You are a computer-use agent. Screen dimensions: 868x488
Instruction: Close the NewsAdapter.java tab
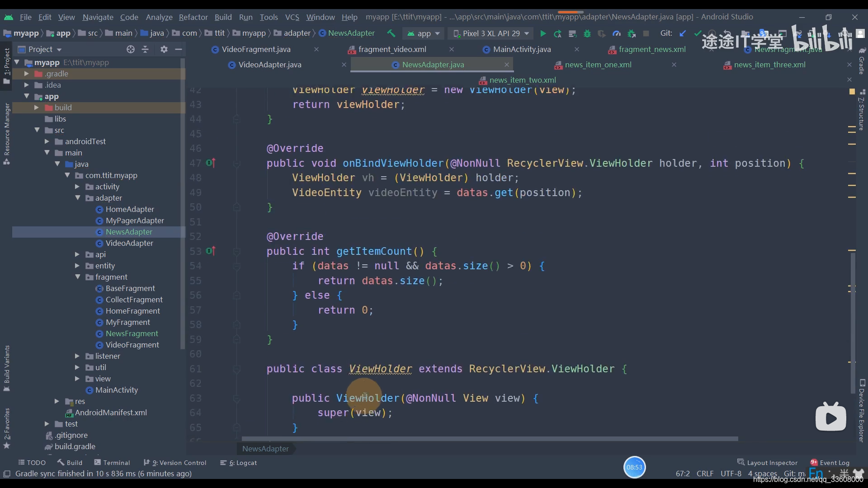(x=506, y=65)
